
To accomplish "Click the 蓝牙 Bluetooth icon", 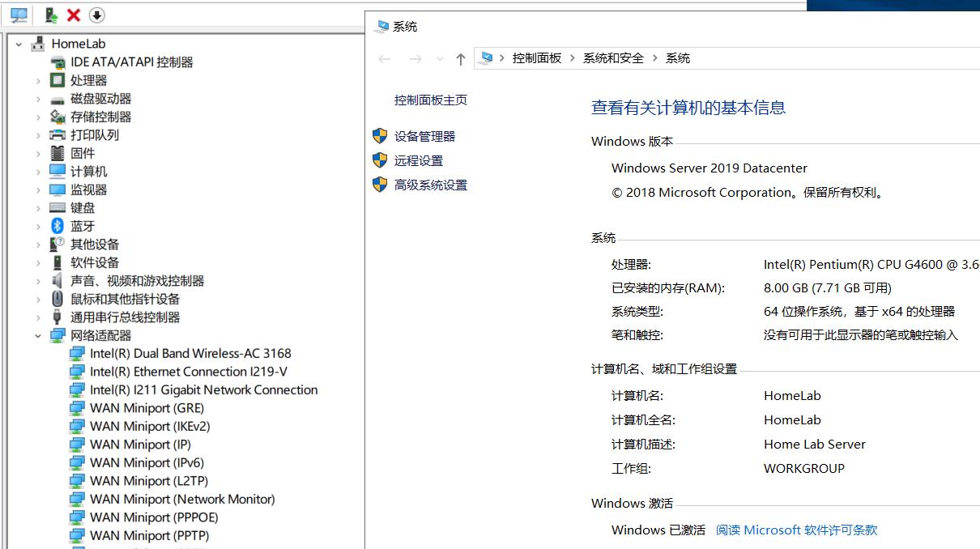I will [x=58, y=226].
